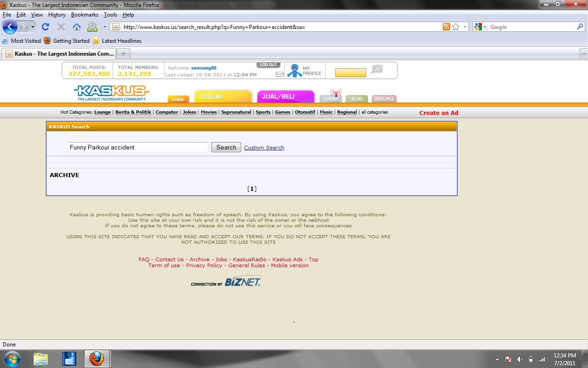Click the Firefox taskbar icon
Image resolution: width=588 pixels, height=368 pixels.
(96, 359)
